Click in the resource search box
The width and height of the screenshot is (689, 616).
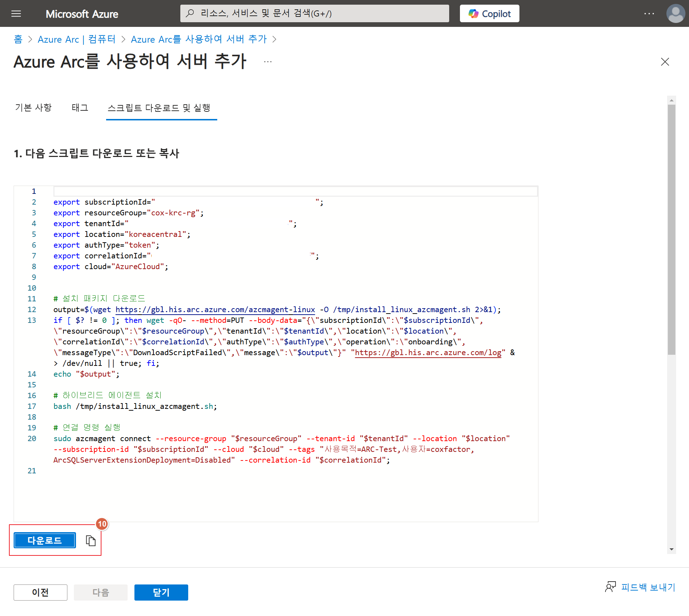click(314, 14)
